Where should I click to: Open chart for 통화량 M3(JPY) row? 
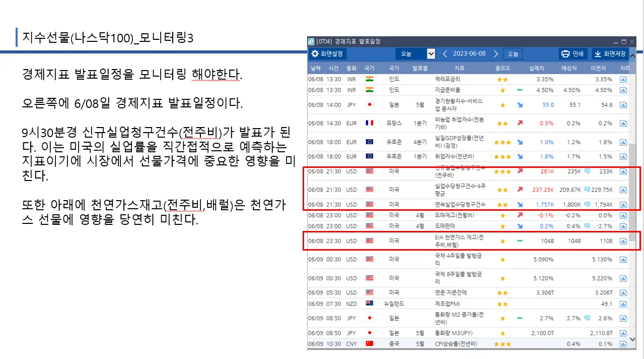pyautogui.click(x=623, y=333)
